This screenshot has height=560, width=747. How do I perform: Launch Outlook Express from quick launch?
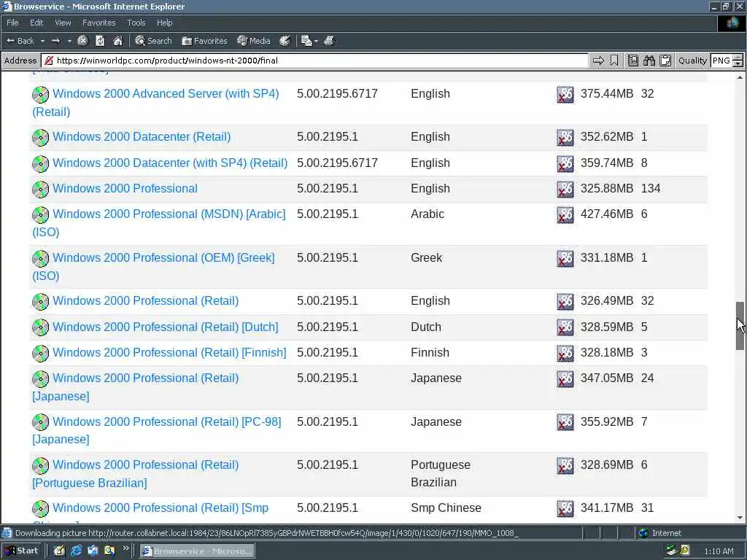click(x=93, y=551)
